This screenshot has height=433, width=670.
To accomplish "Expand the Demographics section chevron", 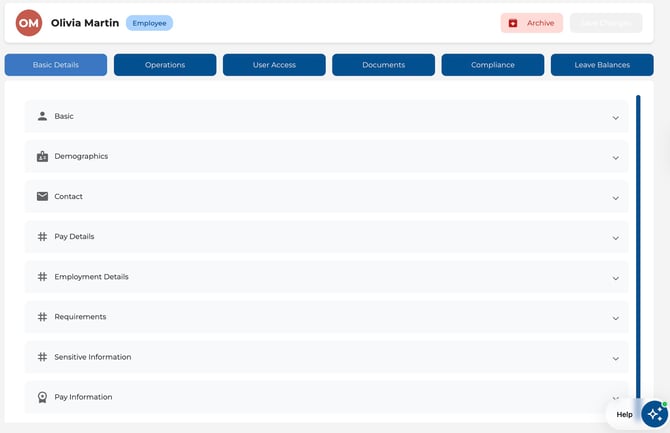I will point(615,158).
